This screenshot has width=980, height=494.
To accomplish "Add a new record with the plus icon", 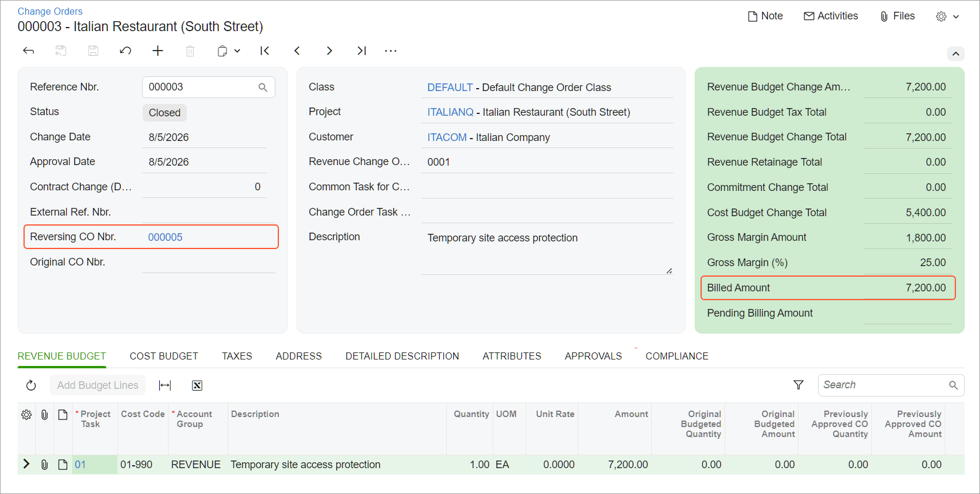I will [x=157, y=51].
